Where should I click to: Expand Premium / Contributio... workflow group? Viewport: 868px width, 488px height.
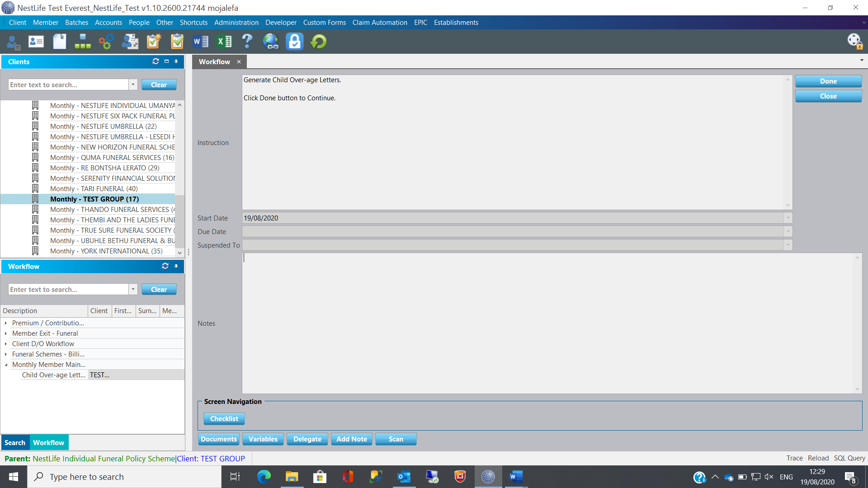tap(6, 323)
